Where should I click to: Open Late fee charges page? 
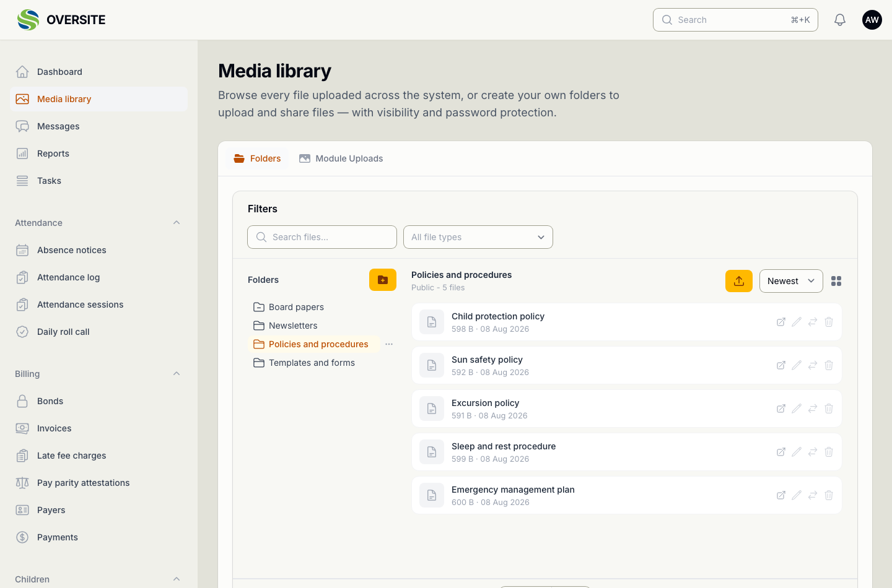[99, 456]
